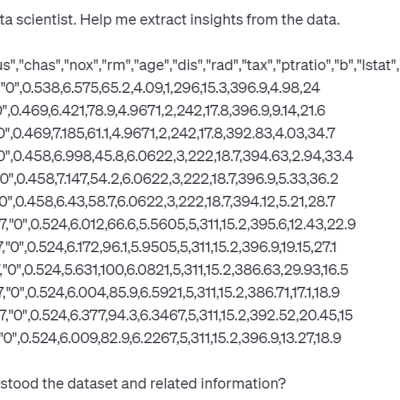Click the "tax" column header text
This screenshot has width=400, height=400.
click(x=257, y=65)
